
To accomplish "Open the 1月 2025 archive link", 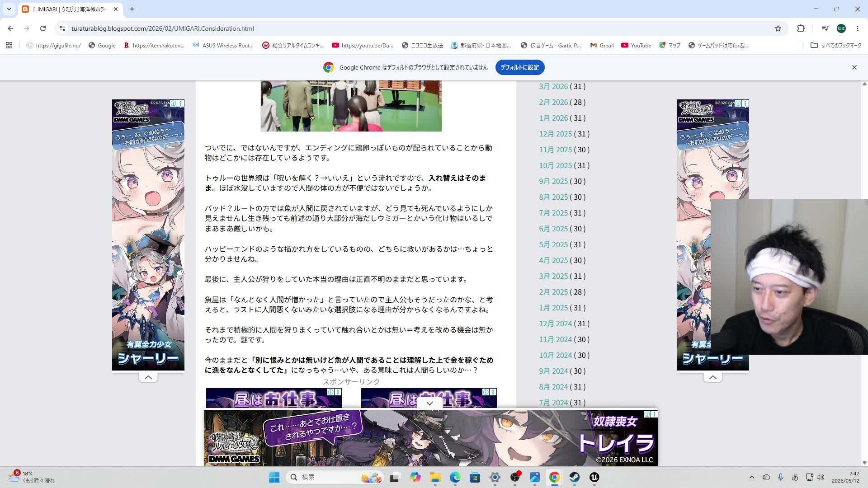I will coord(553,308).
